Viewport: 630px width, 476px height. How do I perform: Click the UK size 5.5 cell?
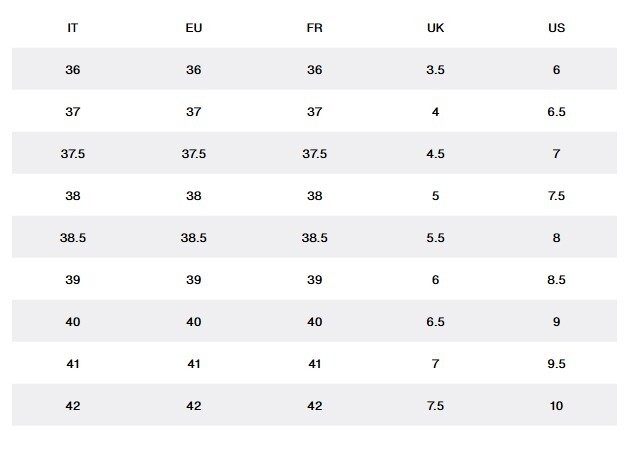(x=436, y=238)
